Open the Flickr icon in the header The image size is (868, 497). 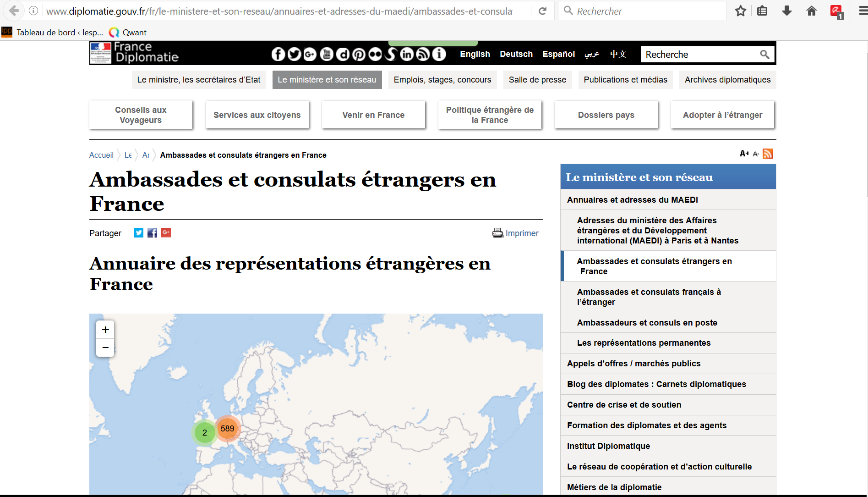click(375, 54)
